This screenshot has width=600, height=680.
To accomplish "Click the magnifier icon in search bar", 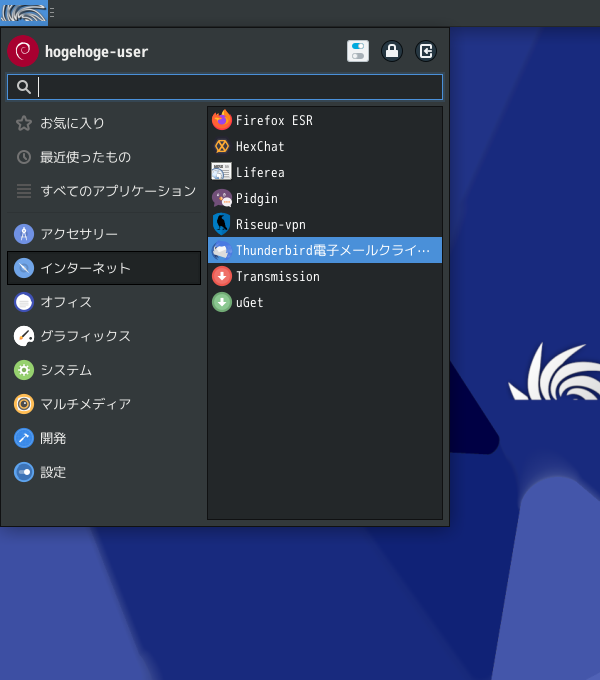I will (x=24, y=87).
